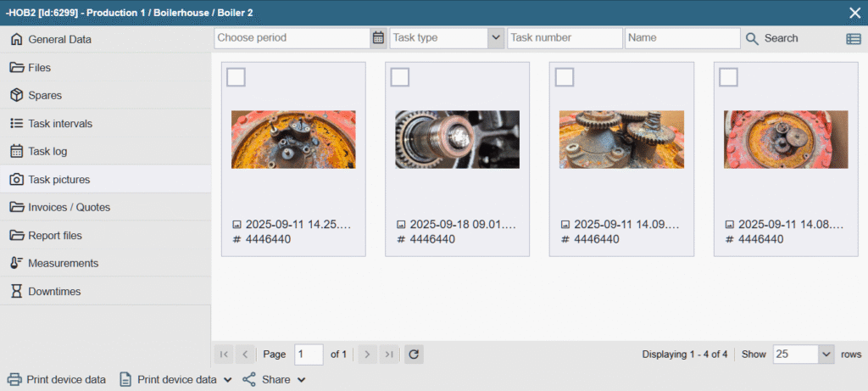The image size is (868, 391).
Task: Click the printer icon for Print device data
Action: coord(14,379)
